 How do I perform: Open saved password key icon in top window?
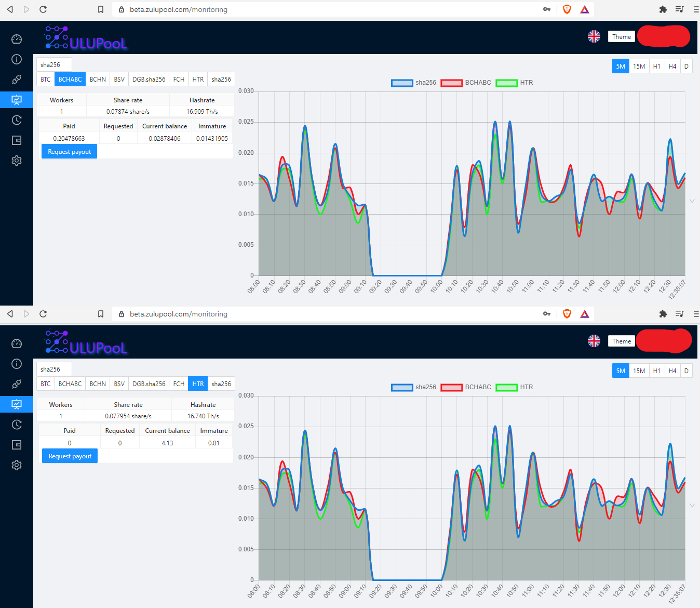[x=547, y=9]
